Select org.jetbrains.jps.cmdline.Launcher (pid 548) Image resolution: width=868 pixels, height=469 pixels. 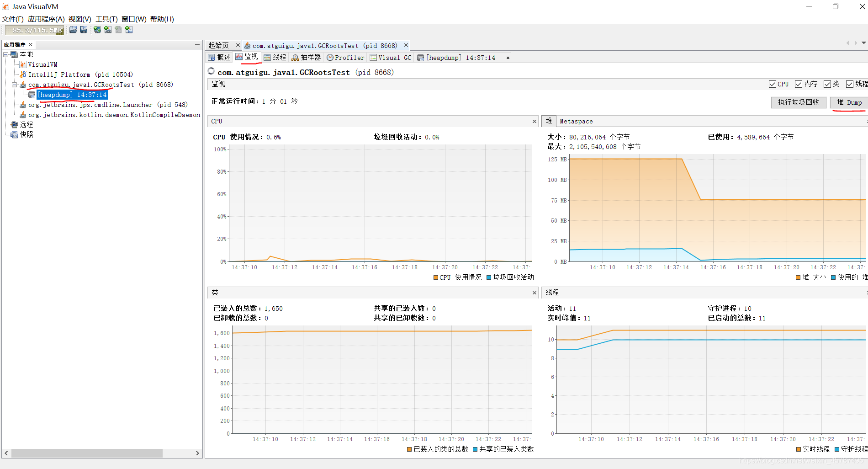pos(108,105)
